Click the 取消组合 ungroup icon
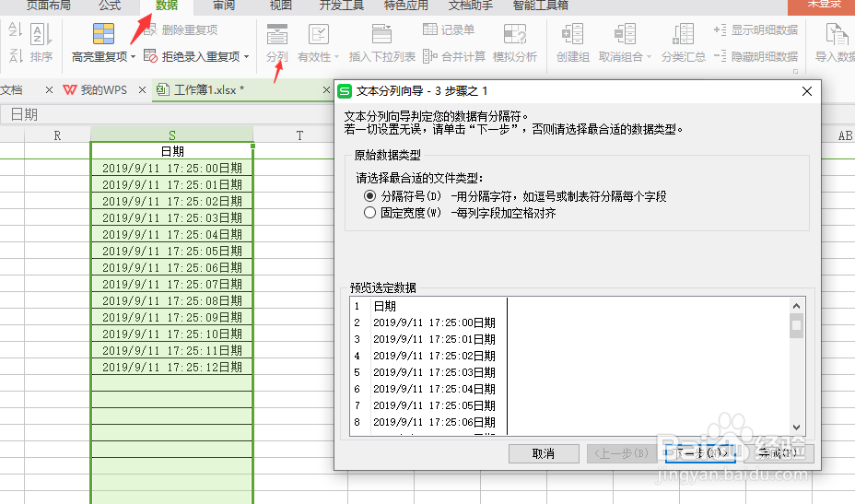855x504 pixels. tap(625, 34)
